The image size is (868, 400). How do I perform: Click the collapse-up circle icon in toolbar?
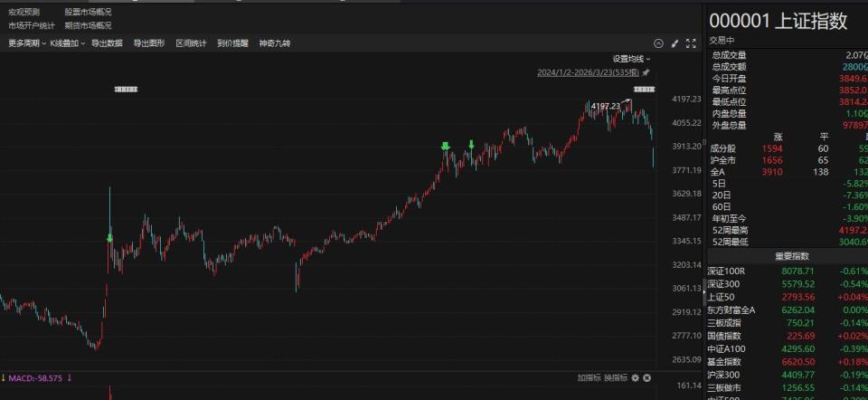(x=658, y=43)
